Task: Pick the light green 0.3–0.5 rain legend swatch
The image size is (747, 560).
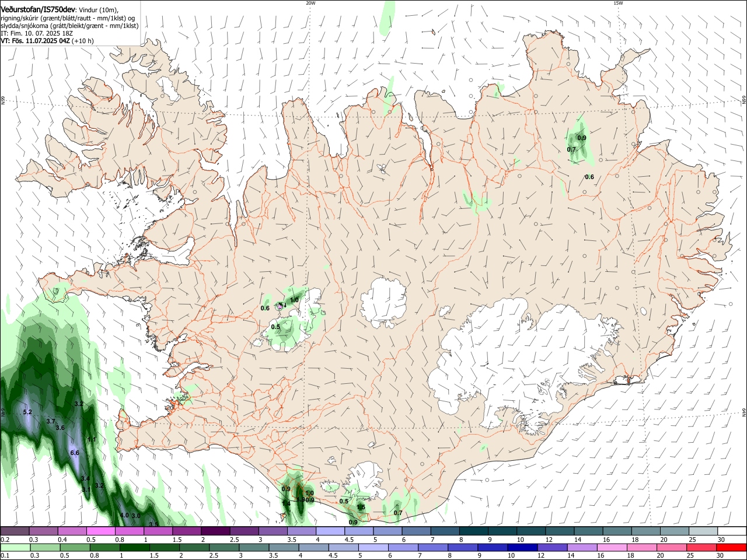Action: [x=44, y=547]
